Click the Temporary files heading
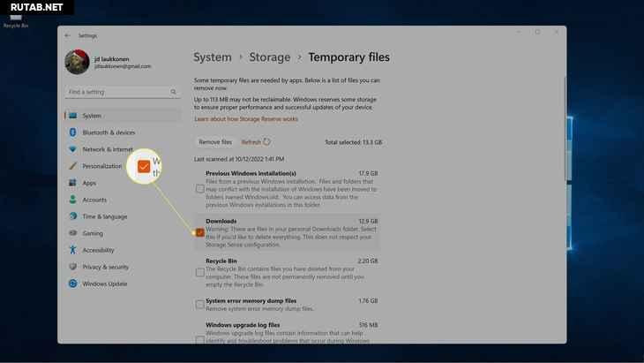This screenshot has height=363, width=644. point(348,57)
